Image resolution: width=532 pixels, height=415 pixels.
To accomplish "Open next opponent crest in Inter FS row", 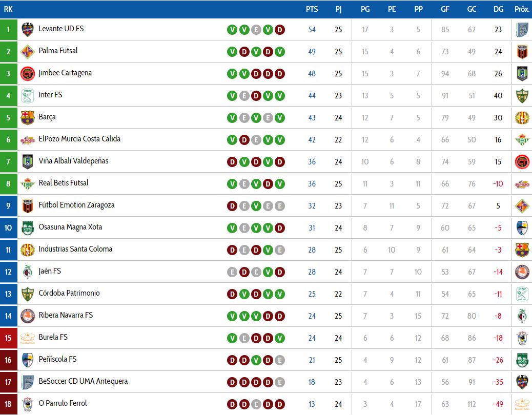I will tap(522, 96).
